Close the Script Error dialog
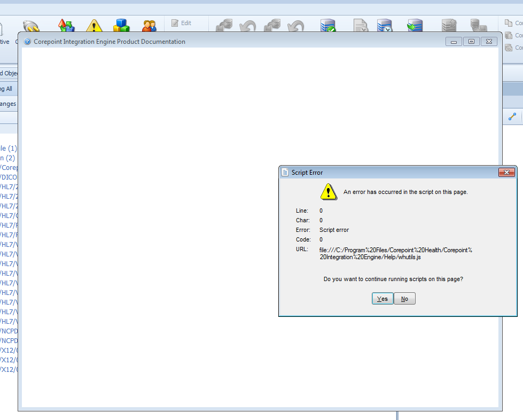Viewport: 523px width, 420px height. tap(506, 172)
